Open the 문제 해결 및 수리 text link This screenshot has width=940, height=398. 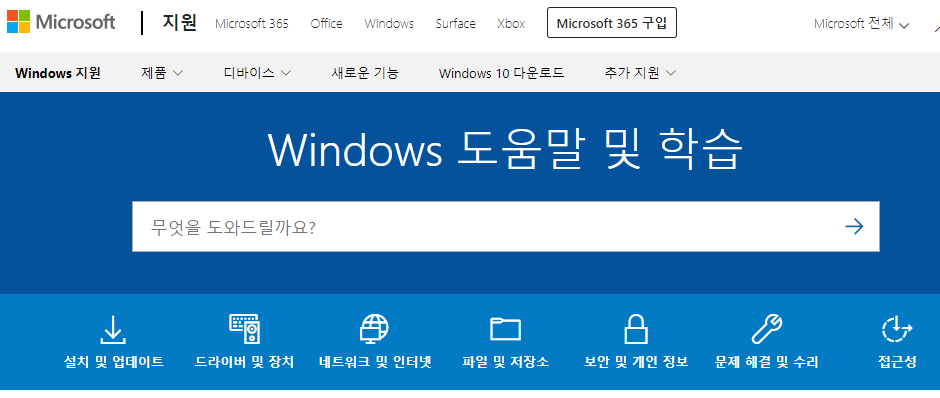pyautogui.click(x=766, y=362)
